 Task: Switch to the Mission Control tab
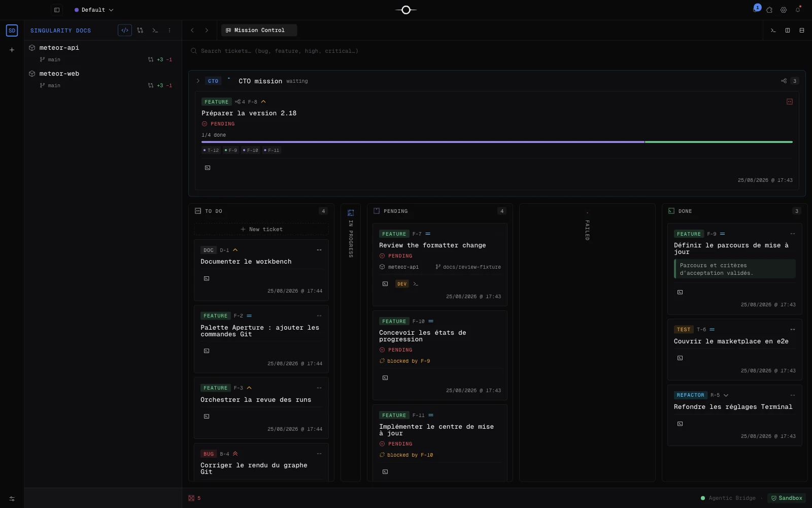coord(259,30)
